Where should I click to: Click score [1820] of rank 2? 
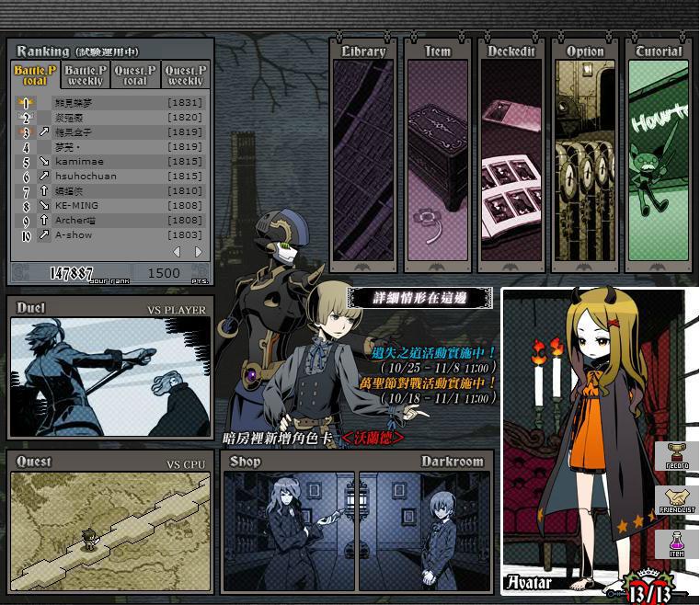pyautogui.click(x=185, y=118)
